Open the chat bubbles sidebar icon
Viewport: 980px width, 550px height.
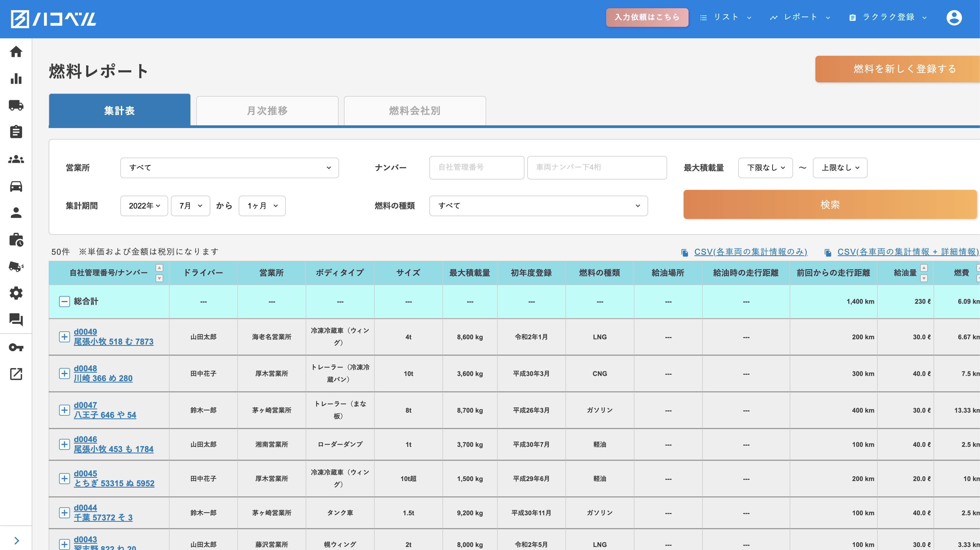click(16, 320)
